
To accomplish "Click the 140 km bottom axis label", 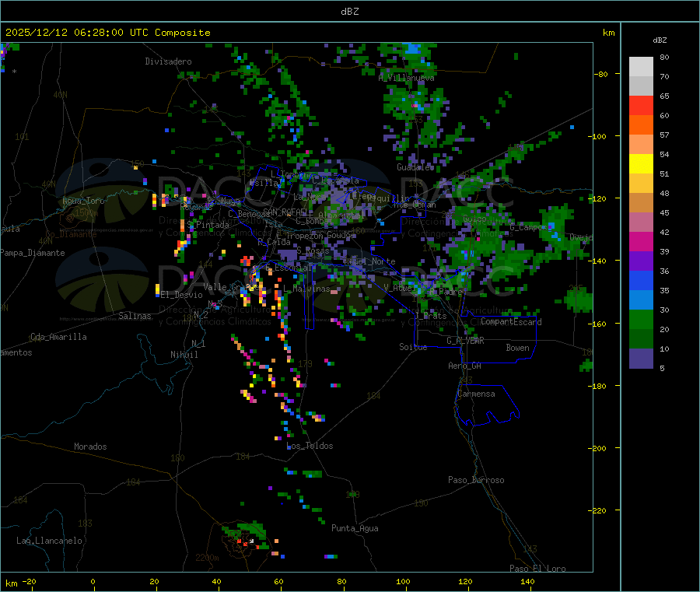I will [x=527, y=581].
